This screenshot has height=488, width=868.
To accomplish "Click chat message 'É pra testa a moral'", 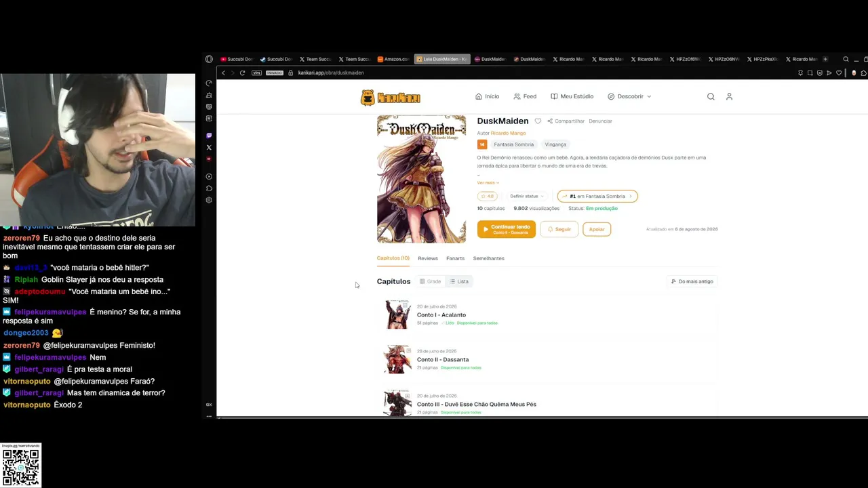I will 99,369.
